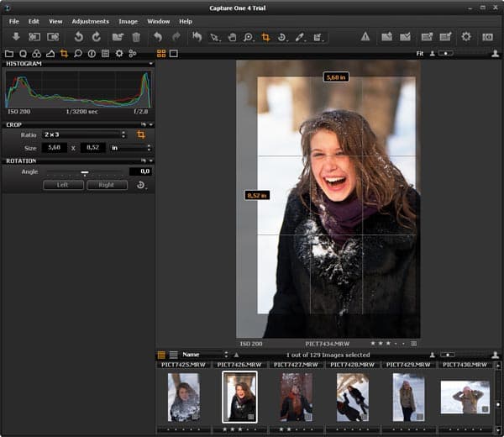This screenshot has height=437, width=504.
Task: Open the View menu
Action: (55, 22)
